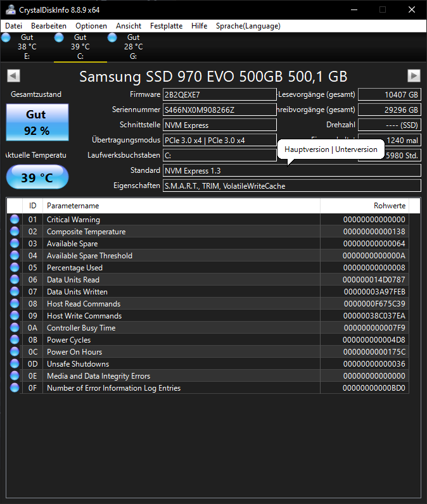Image resolution: width=427 pixels, height=504 pixels.
Task: Click the Gesamtzustand label
Action: click(x=36, y=94)
